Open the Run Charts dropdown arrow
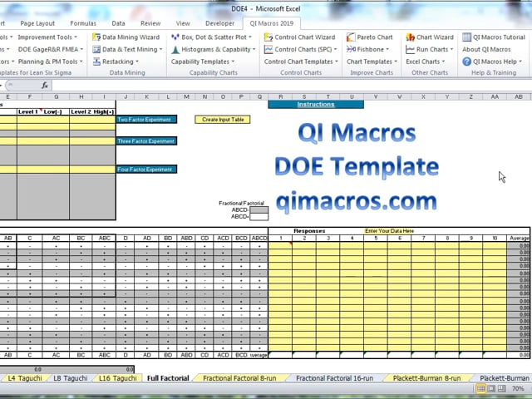This screenshot has height=399, width=532. [451, 50]
